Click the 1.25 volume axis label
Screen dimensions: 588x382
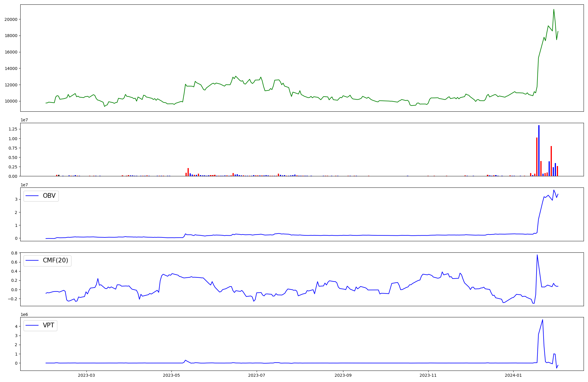pos(13,129)
